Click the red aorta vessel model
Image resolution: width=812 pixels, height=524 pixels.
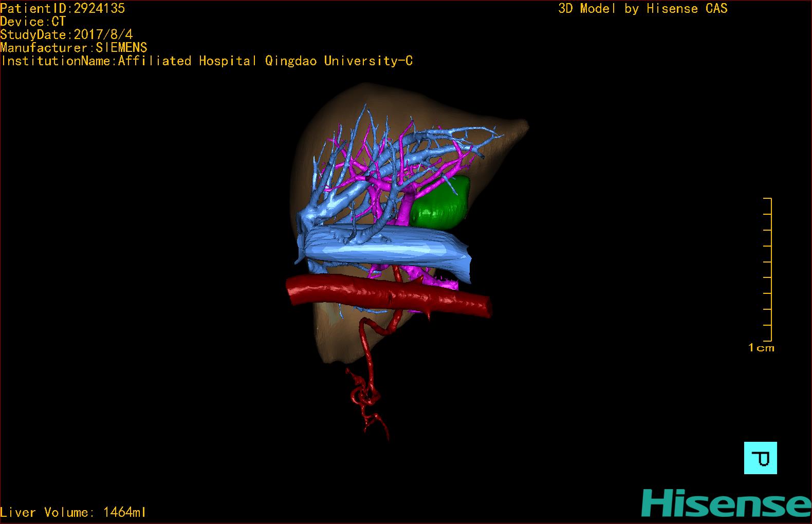(x=389, y=296)
